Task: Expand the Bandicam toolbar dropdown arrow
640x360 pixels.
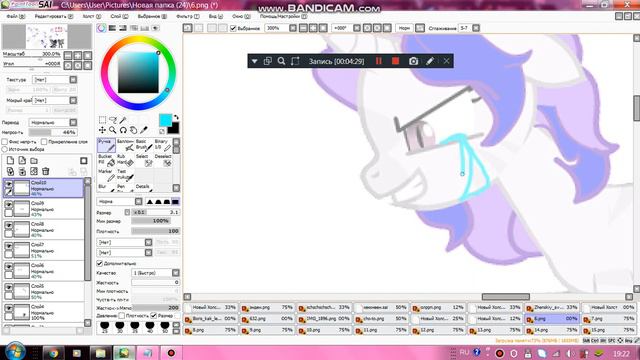Action: pyautogui.click(x=254, y=61)
